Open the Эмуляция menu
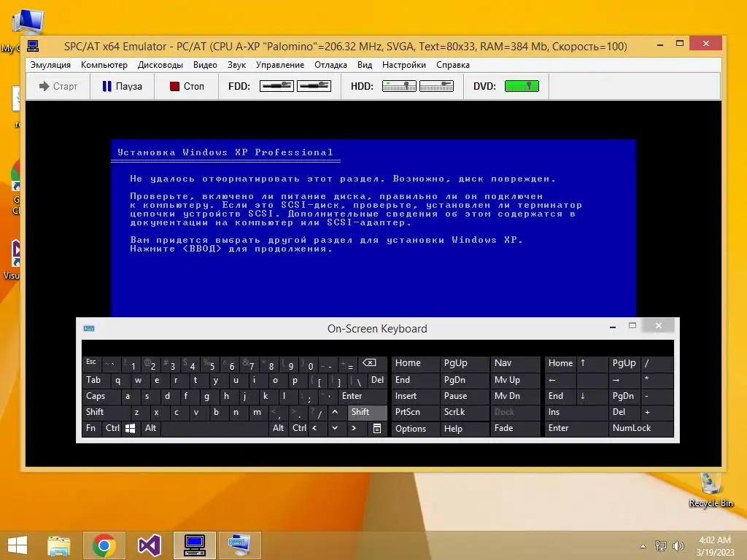Screen dimensions: 747x560 pos(50,65)
